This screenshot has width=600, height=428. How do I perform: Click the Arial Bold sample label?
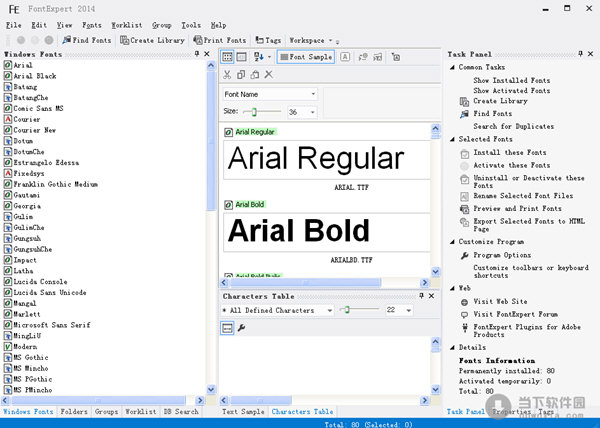250,204
